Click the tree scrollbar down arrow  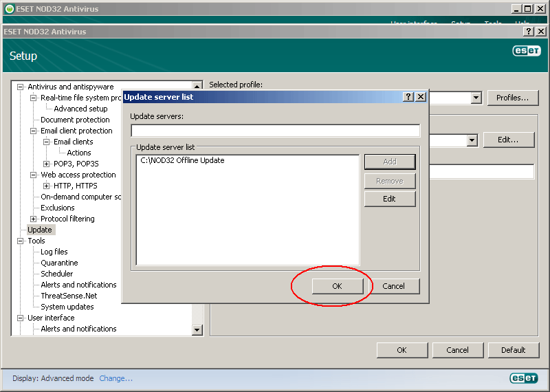coord(197,330)
